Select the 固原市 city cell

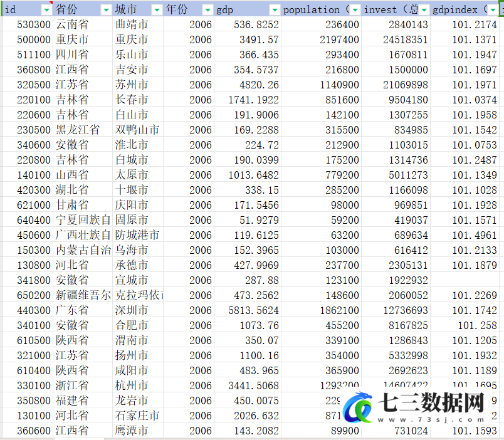(138, 220)
